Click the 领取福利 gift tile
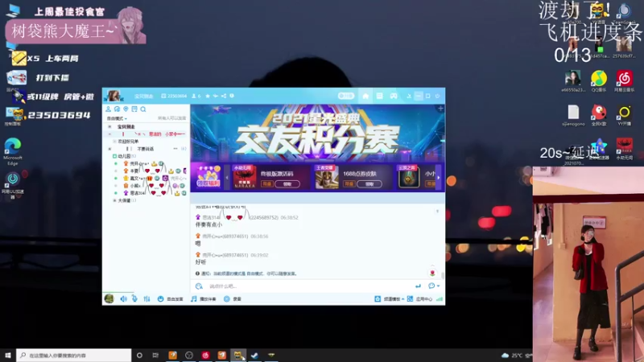 208,177
